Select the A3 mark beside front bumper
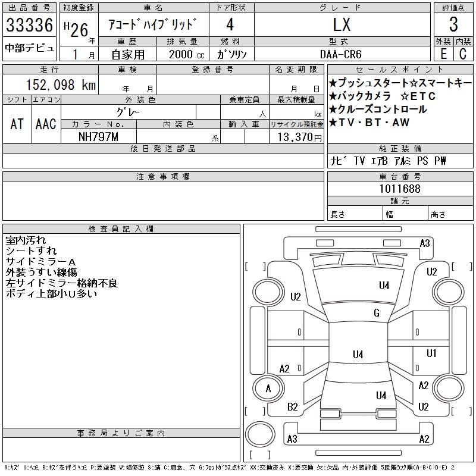This screenshot has height=476, width=476. coord(425,243)
